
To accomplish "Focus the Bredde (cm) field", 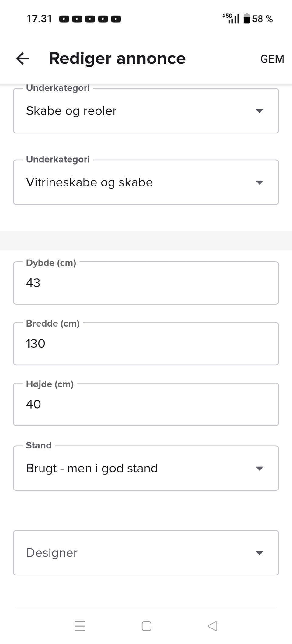I will 146,344.
